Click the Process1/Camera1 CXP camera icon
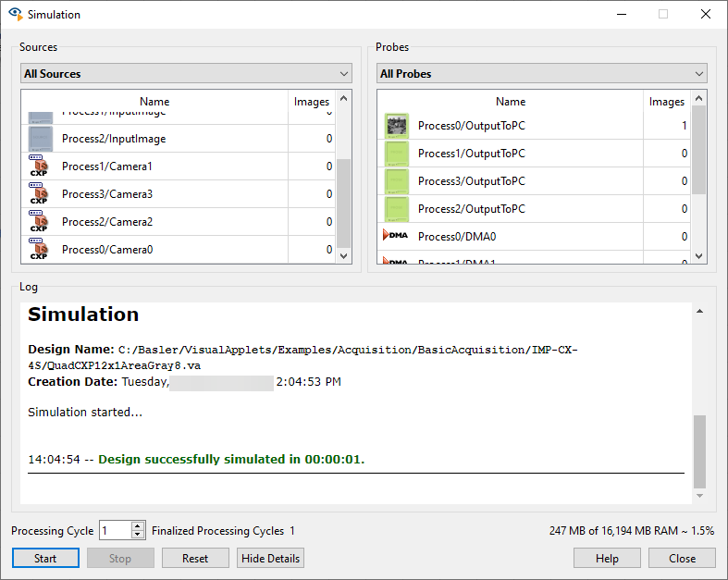728x580 pixels. click(39, 167)
